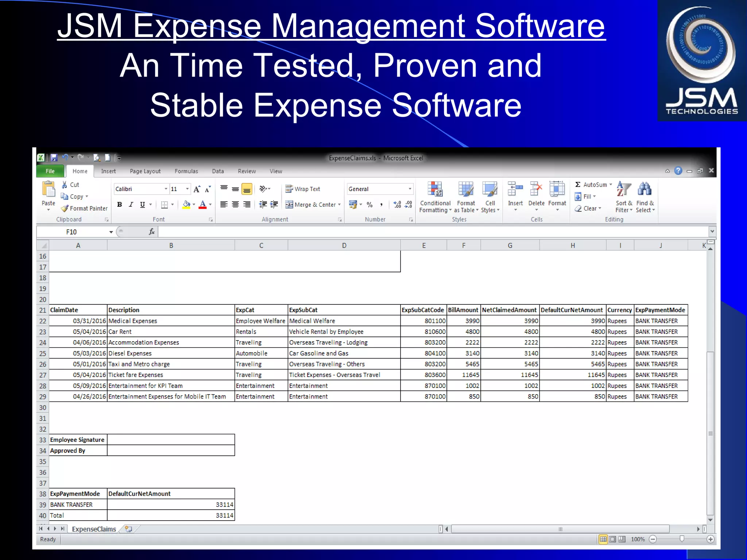This screenshot has height=560, width=747.
Task: Open Find & Select binoculars
Action: (645, 197)
